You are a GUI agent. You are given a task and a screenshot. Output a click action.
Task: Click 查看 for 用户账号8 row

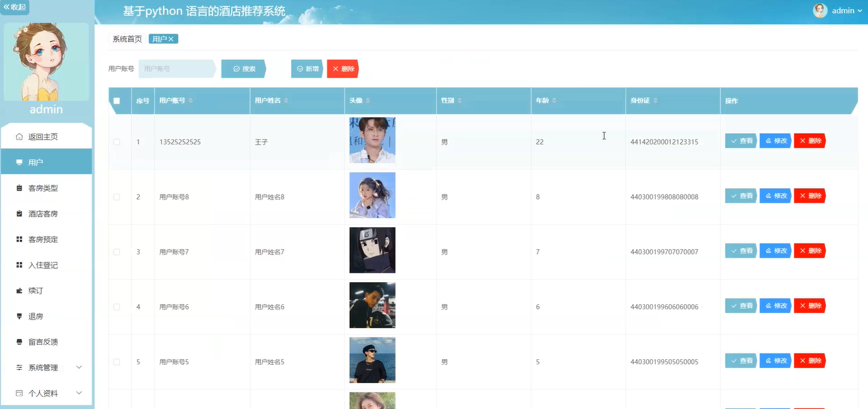(x=741, y=196)
